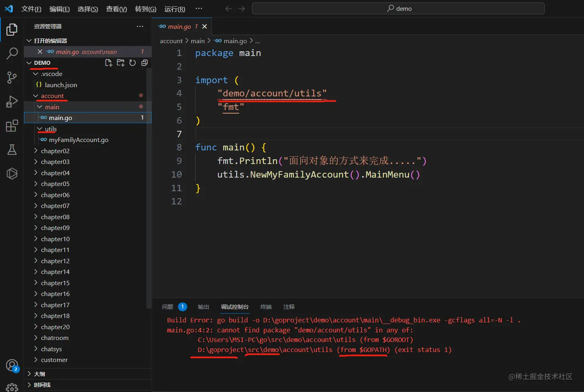Close main.go in open editors list
The image size is (584, 392).
click(40, 52)
